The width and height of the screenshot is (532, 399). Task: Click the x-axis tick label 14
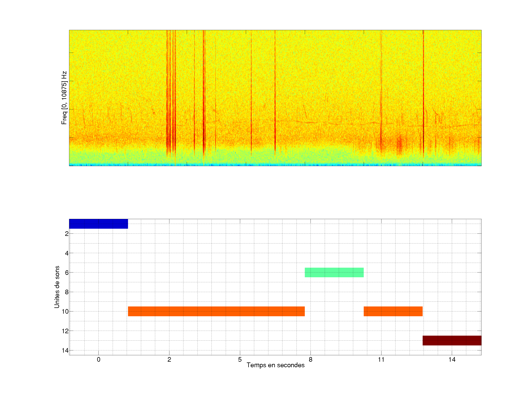pyautogui.click(x=452, y=359)
